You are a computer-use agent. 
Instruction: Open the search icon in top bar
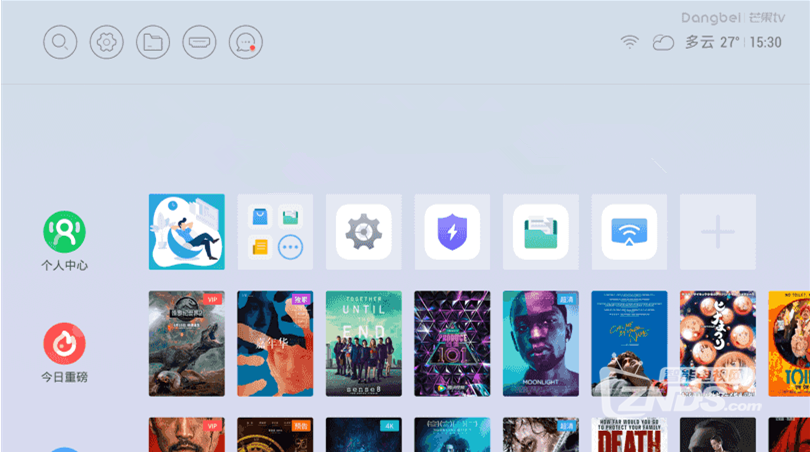(x=60, y=42)
